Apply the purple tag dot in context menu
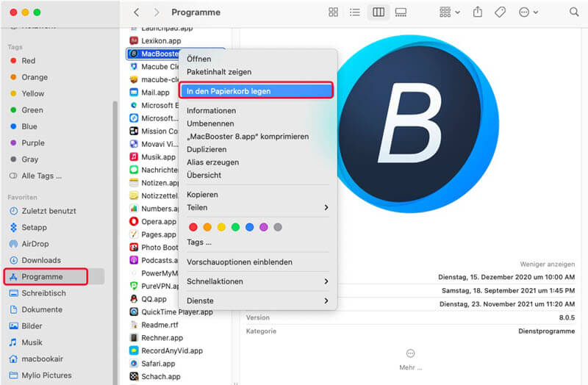The height and width of the screenshot is (385, 588). (264, 227)
